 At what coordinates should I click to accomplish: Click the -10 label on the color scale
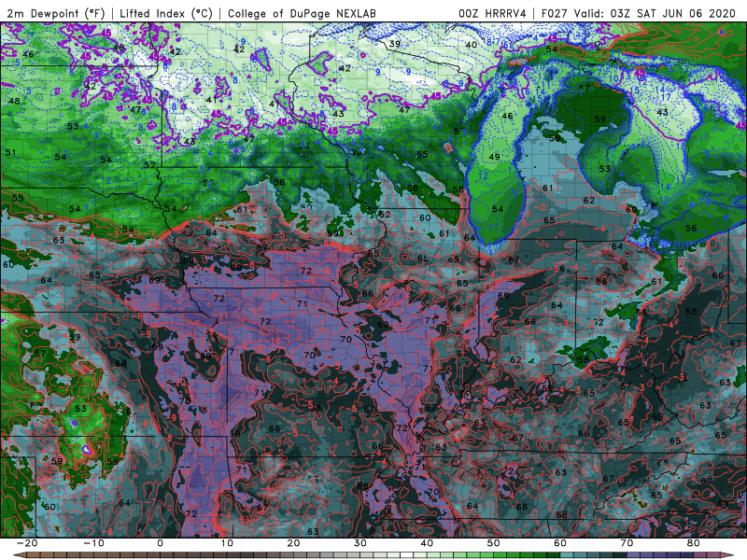[93, 543]
